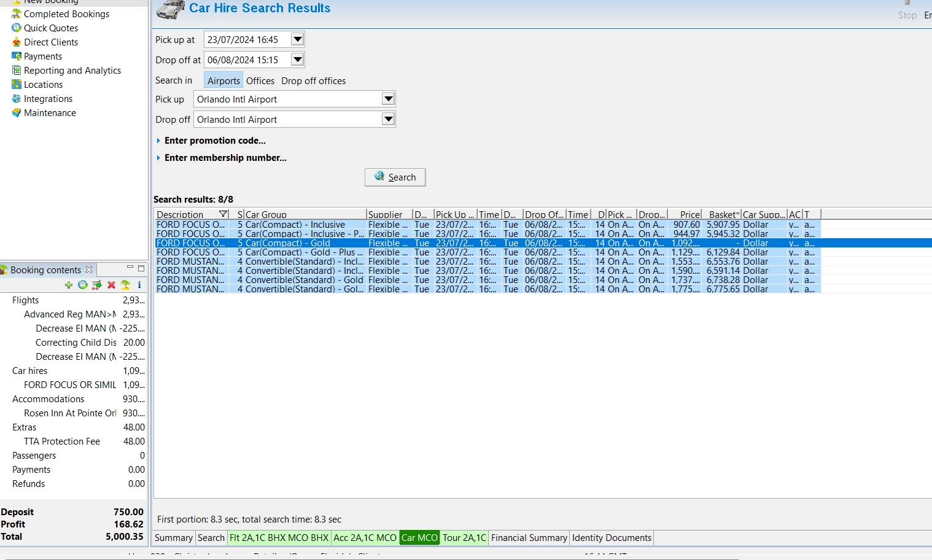
Task: Select the row with basket 6,775.65
Action: point(488,289)
